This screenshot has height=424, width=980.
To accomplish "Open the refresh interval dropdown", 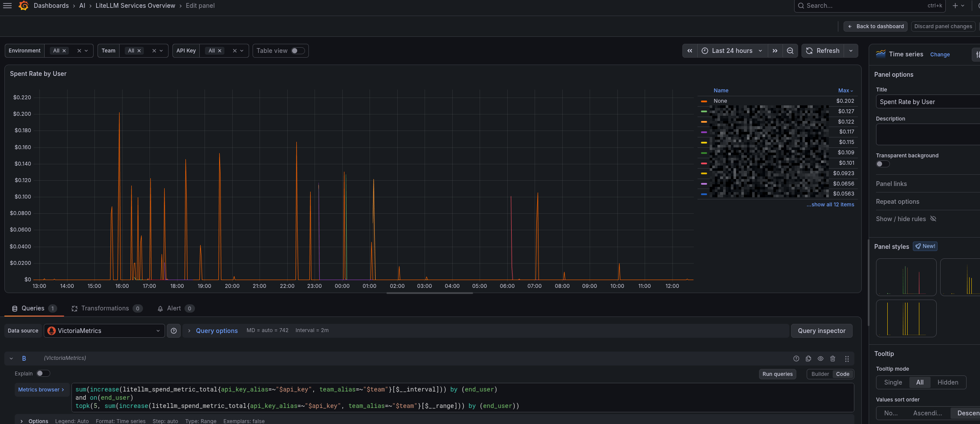I will click(x=851, y=51).
